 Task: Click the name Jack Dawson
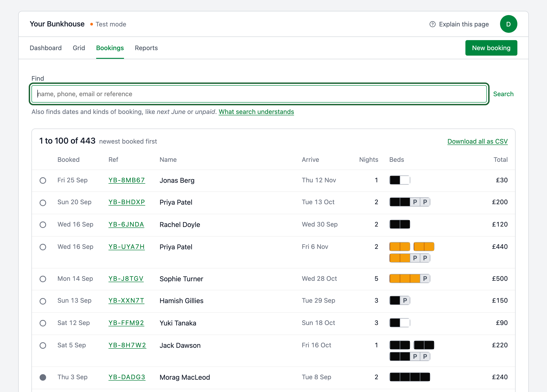180,346
